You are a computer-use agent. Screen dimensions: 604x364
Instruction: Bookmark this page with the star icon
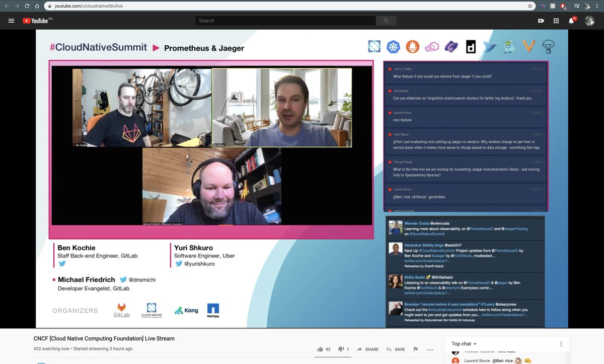(530, 6)
